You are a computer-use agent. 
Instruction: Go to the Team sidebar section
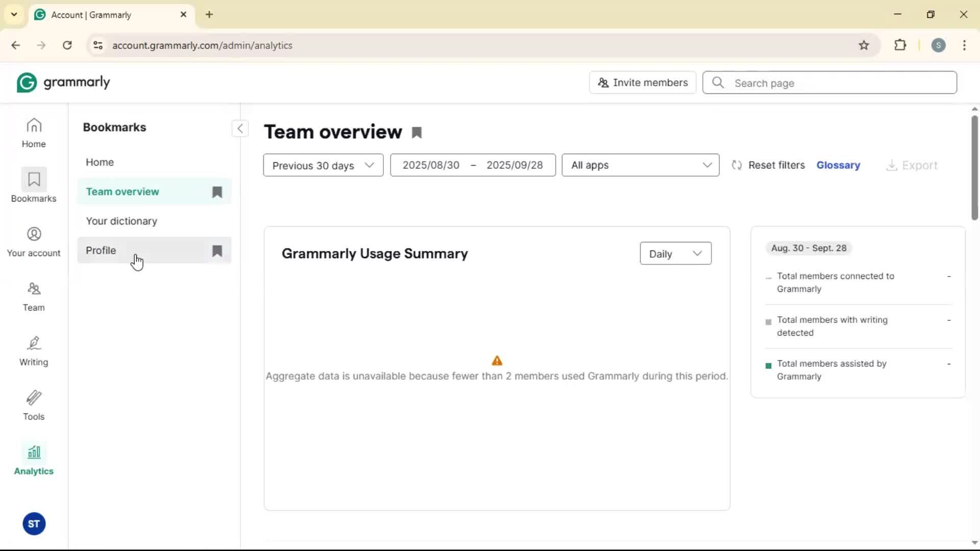tap(34, 296)
